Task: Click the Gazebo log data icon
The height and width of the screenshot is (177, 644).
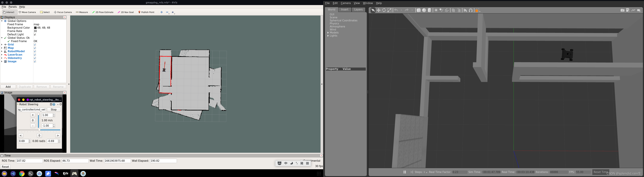Action: (x=628, y=10)
